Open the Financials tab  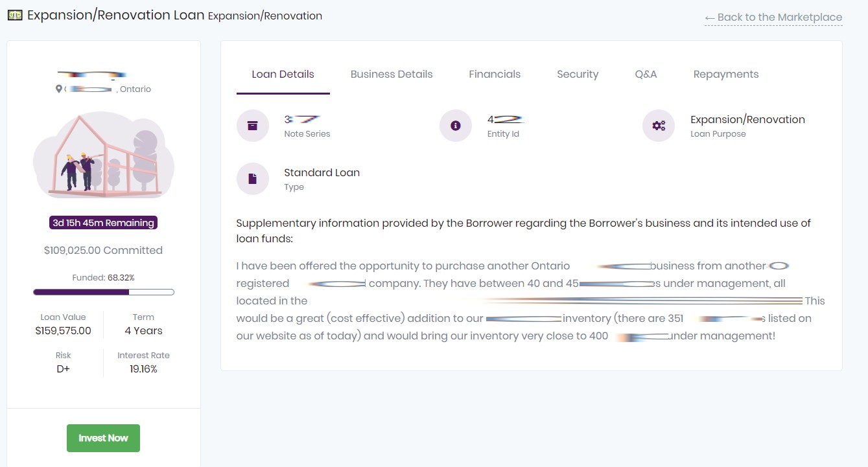[x=495, y=74]
